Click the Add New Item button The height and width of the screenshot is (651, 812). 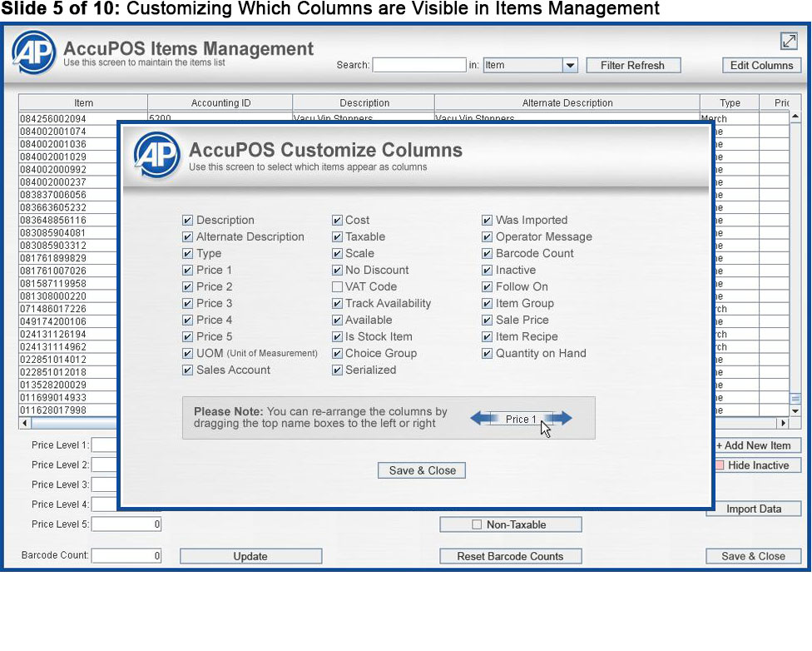pyautogui.click(x=758, y=445)
